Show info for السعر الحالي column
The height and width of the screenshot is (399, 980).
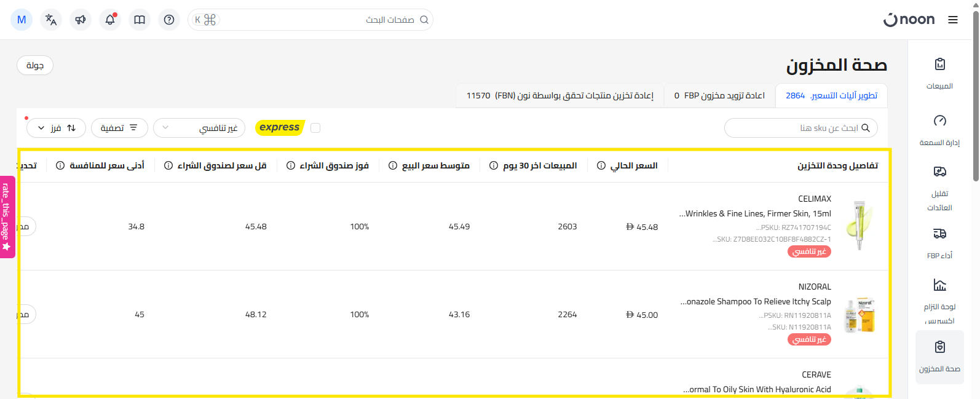(x=601, y=165)
